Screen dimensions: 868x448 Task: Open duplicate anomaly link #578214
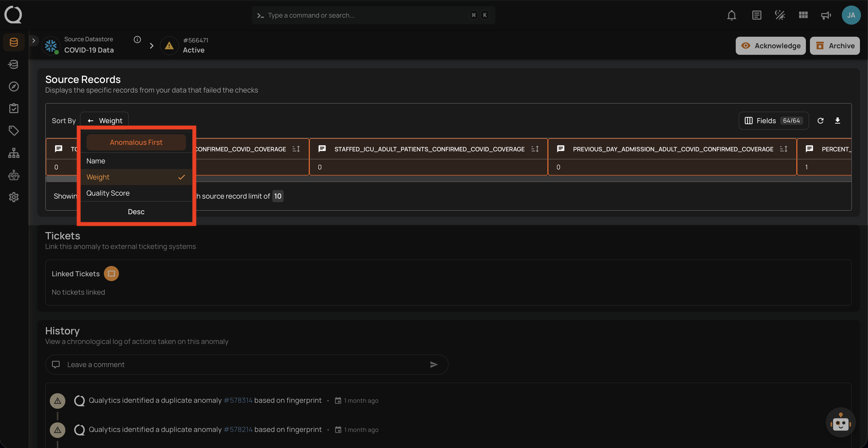pyautogui.click(x=238, y=429)
